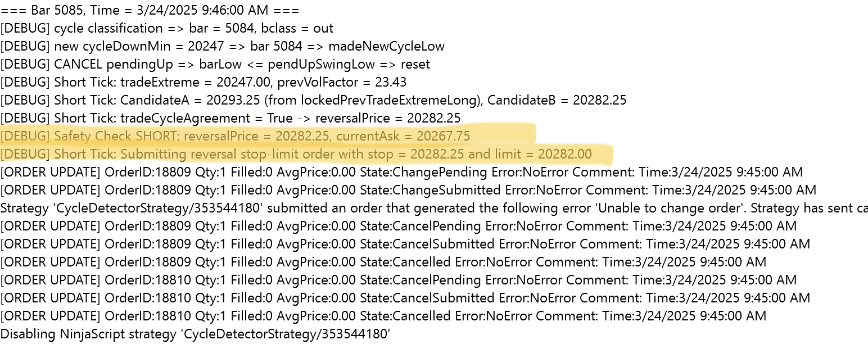The height and width of the screenshot is (353, 868).
Task: Select OrderID 18810 CancelPending update line
Action: point(398,280)
